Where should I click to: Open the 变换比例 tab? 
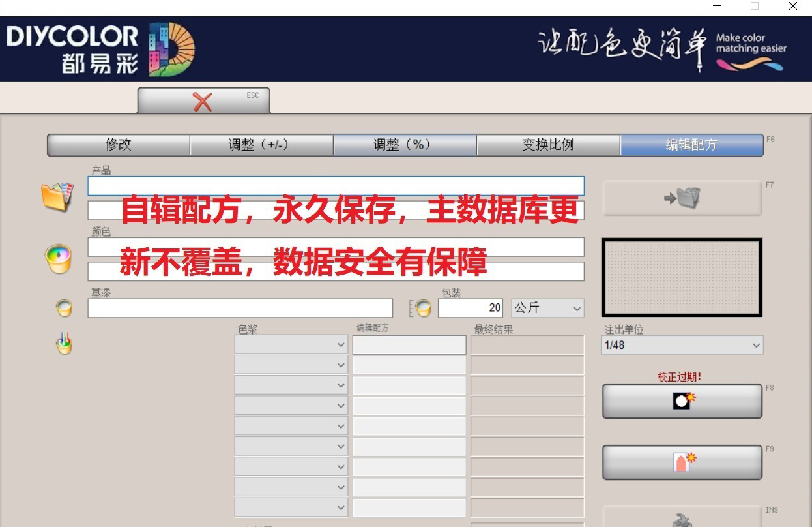tap(548, 145)
